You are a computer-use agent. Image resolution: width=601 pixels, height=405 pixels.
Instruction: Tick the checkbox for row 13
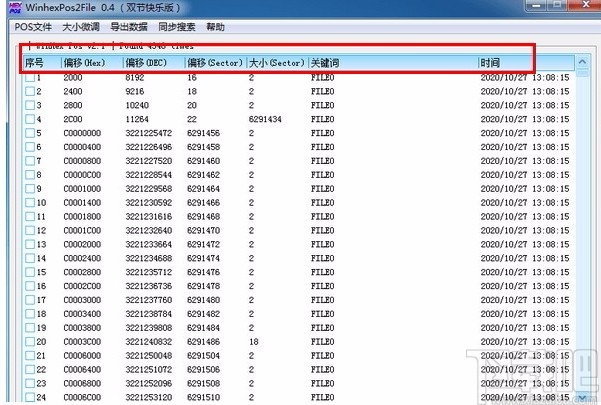click(30, 244)
